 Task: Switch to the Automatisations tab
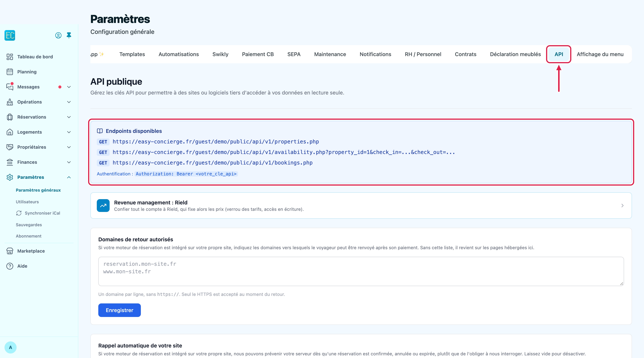coord(179,54)
